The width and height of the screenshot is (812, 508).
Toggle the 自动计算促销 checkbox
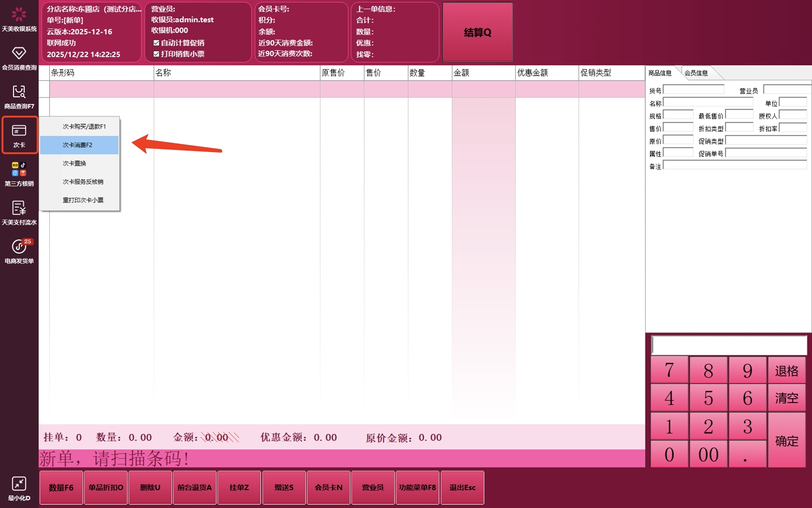(156, 43)
